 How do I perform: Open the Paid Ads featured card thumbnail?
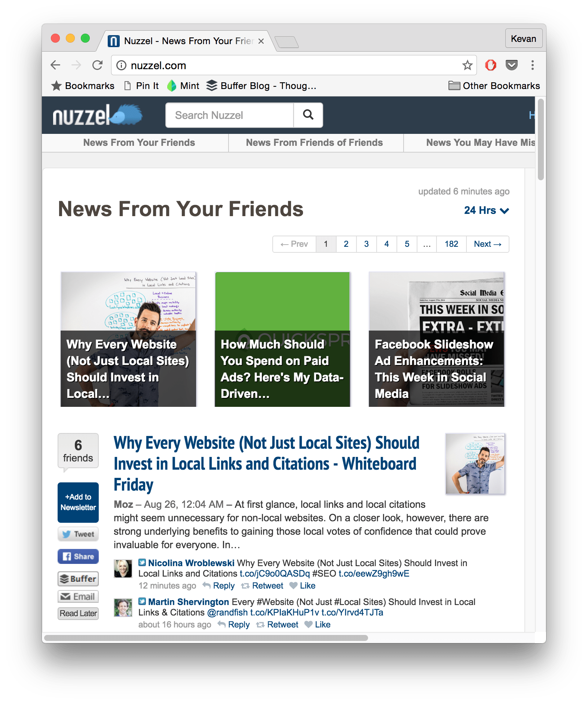point(282,339)
